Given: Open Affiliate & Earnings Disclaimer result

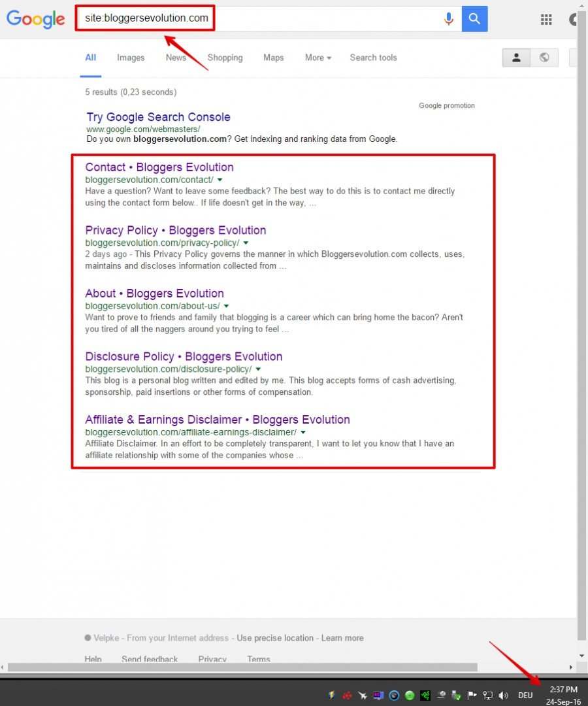Looking at the screenshot, I should 218,419.
